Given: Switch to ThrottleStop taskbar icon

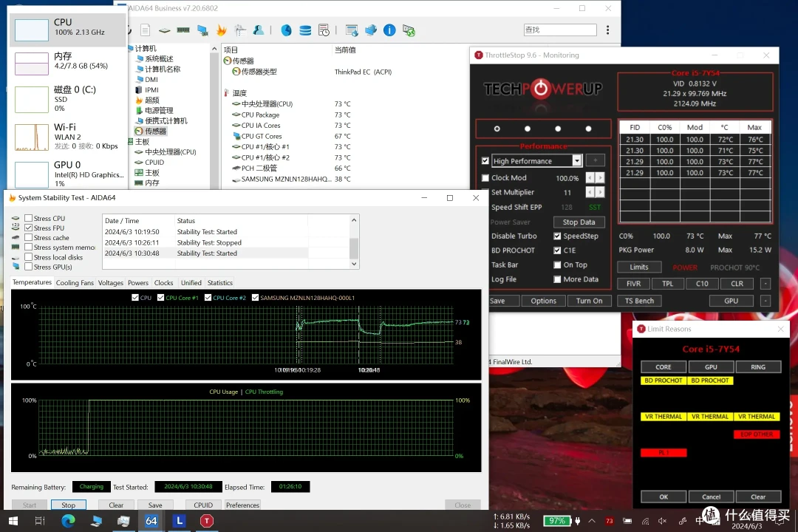Looking at the screenshot, I should [207, 521].
